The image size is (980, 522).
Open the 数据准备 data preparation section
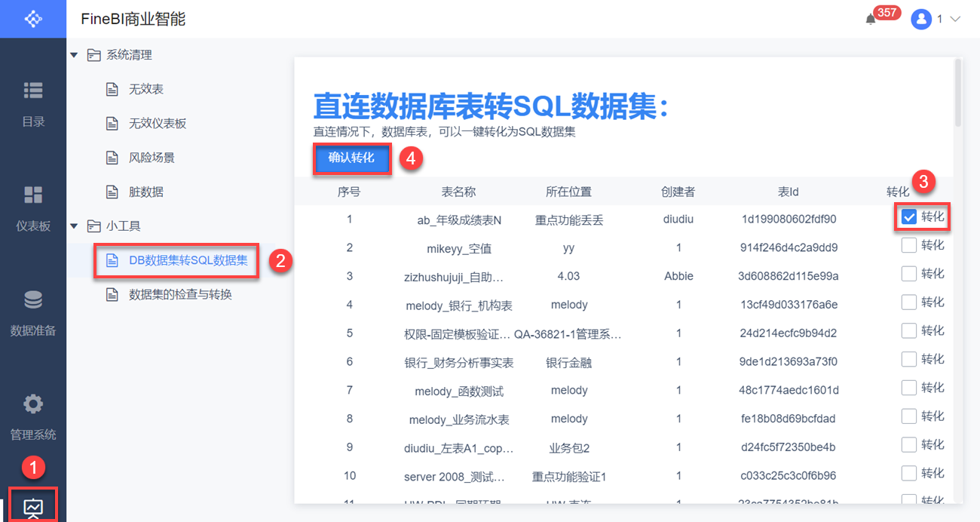coord(33,312)
